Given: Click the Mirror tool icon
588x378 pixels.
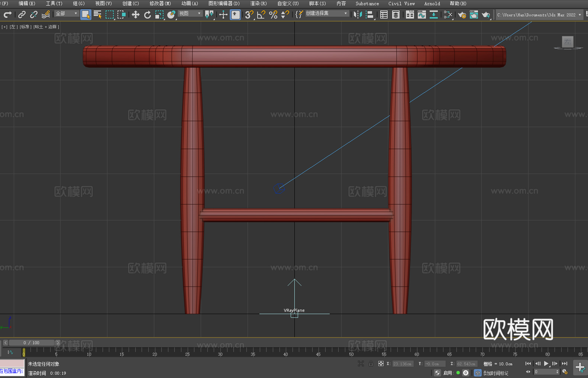Looking at the screenshot, I should [x=358, y=14].
